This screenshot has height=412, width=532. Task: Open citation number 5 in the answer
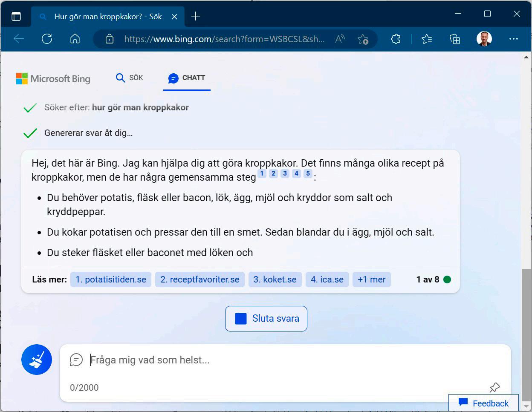point(308,173)
